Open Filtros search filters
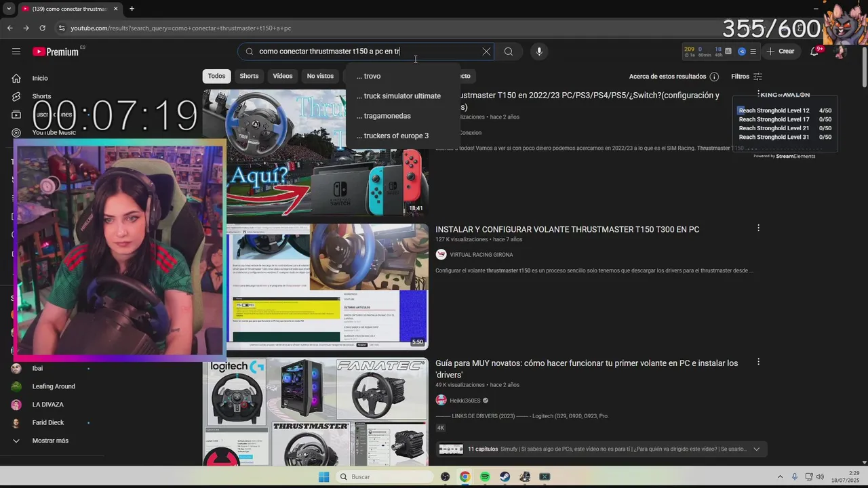Viewport: 868px width, 488px height. pos(747,77)
